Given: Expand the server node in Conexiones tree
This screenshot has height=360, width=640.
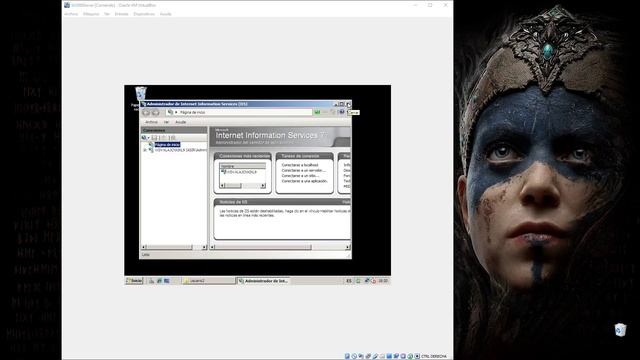Looking at the screenshot, I should point(144,150).
